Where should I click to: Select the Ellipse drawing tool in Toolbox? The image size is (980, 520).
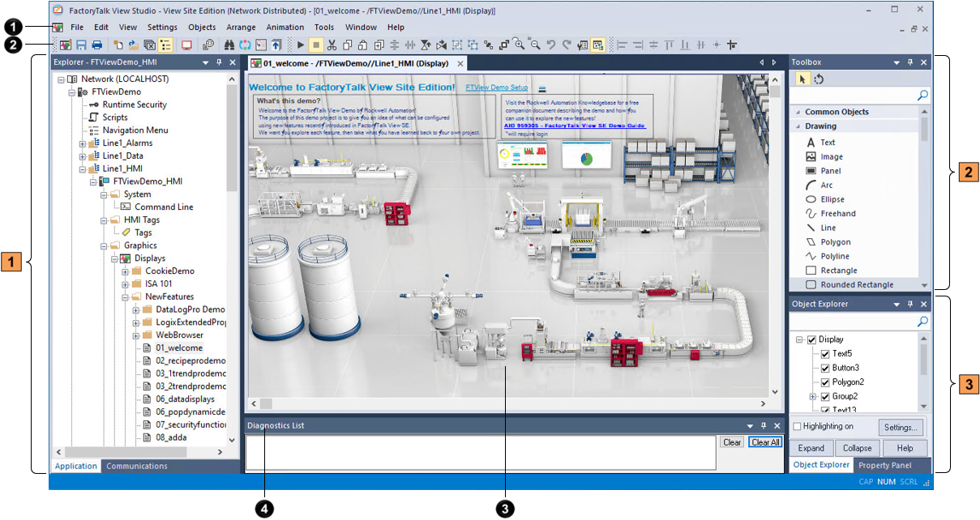[x=832, y=199]
